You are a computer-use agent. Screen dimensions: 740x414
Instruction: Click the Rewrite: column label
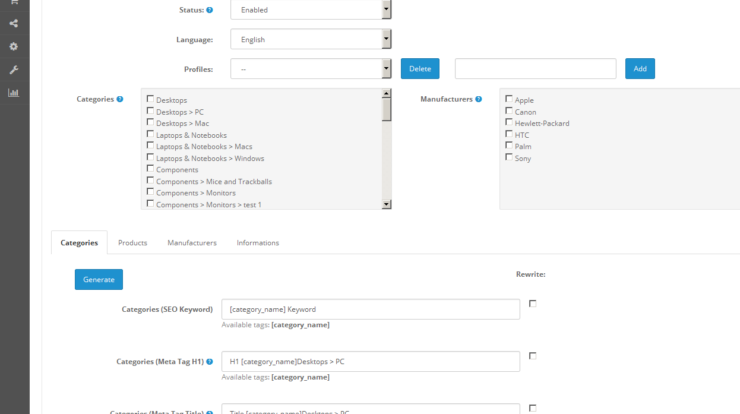point(530,274)
